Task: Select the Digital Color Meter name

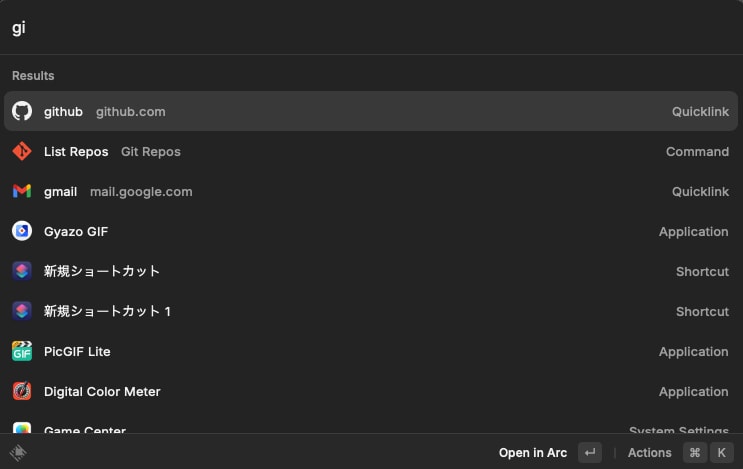Action: coord(102,392)
